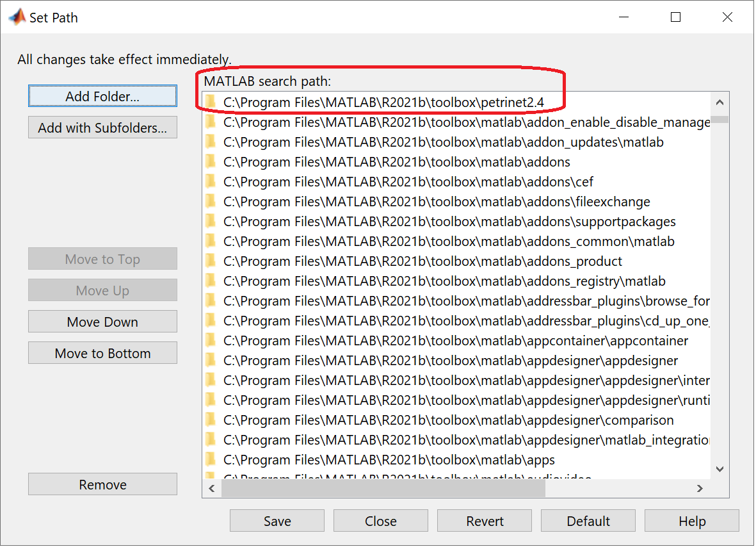Click the folder icon beside matlab\apps entry
Screen dimensions: 756x549
pos(211,460)
